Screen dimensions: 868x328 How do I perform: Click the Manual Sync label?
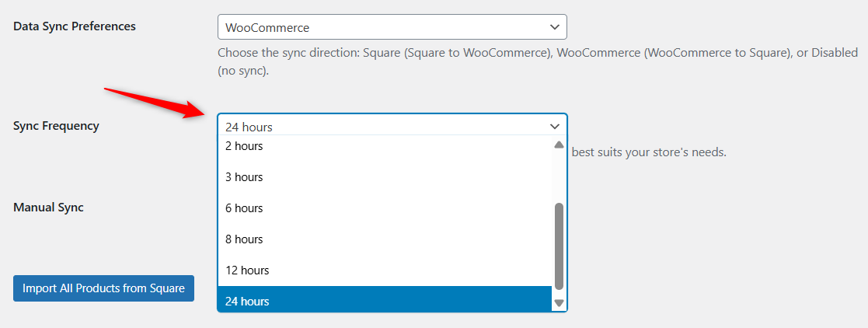(48, 208)
